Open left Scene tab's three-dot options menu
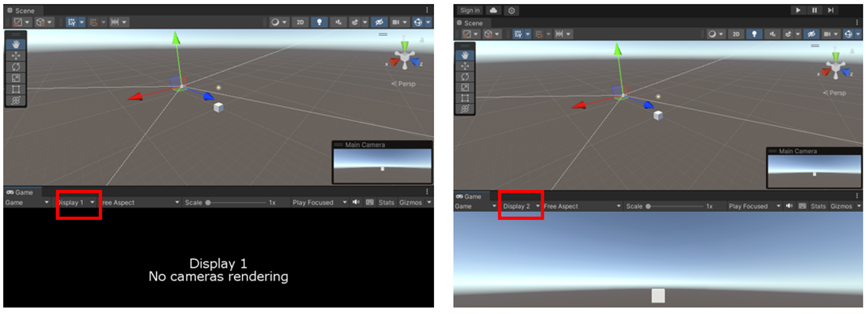 pyautogui.click(x=427, y=10)
